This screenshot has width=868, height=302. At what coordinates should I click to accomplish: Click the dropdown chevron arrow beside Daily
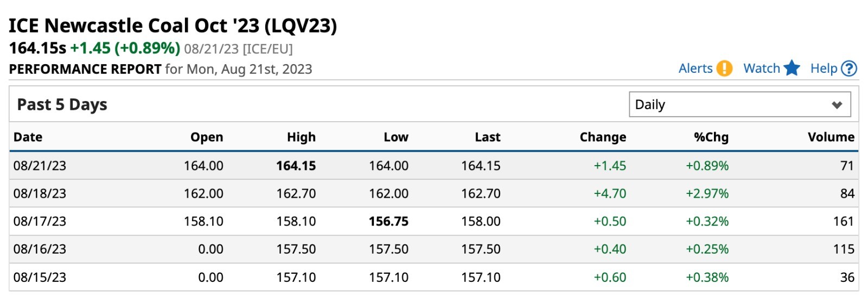pos(837,105)
